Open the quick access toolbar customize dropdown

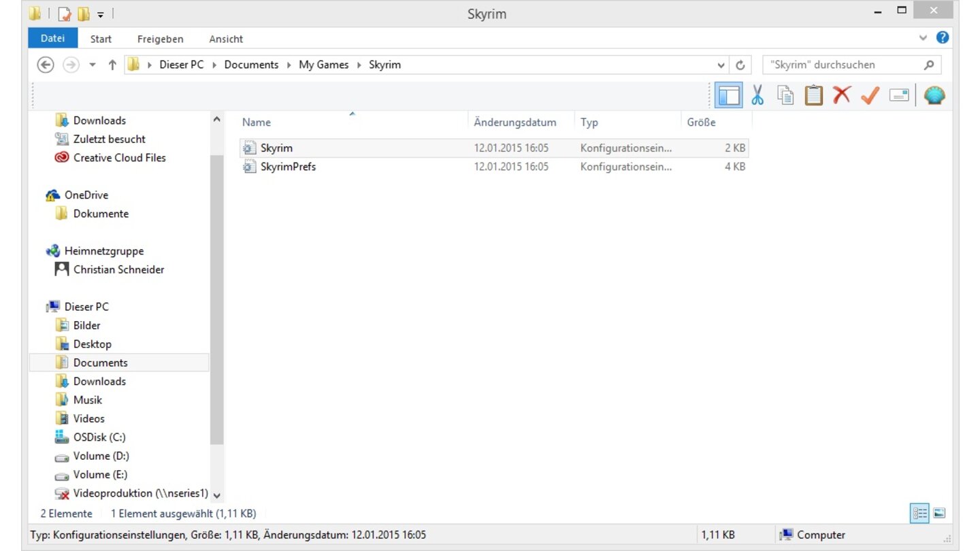pyautogui.click(x=101, y=14)
